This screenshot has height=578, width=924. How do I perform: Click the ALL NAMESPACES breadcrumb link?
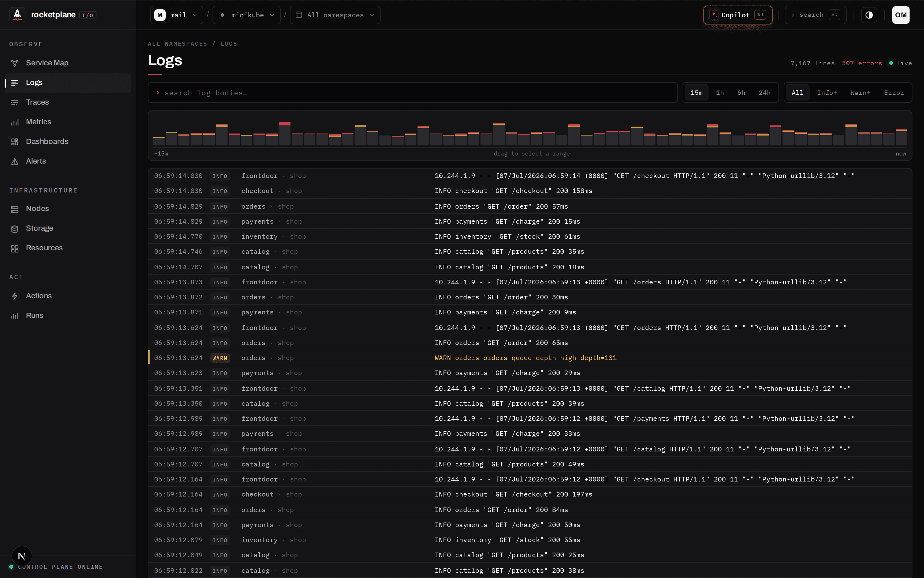click(178, 44)
